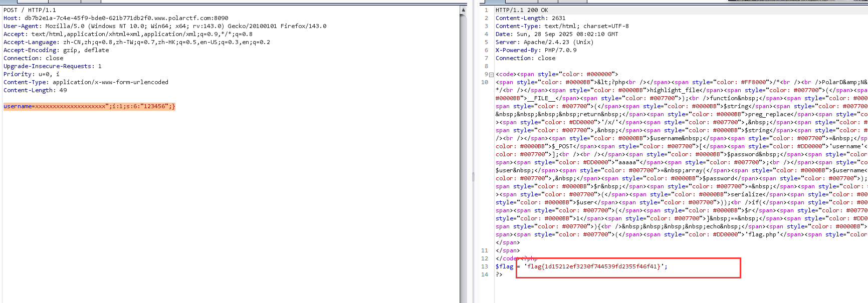Click 'Connection: close' in the response panel
The height and width of the screenshot is (303, 868).
tap(525, 58)
